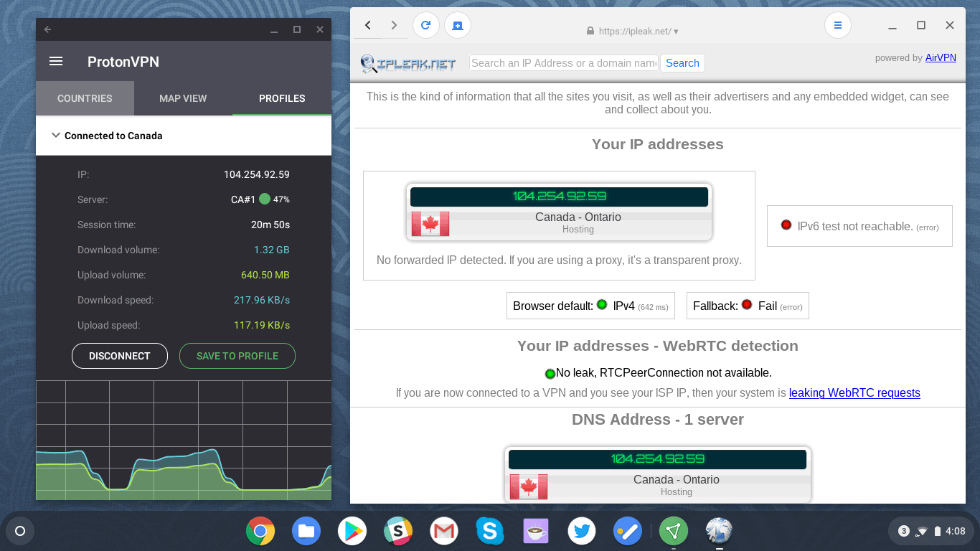Viewport: 980px width, 551px height.
Task: Open the URL dropdown arrow
Action: point(676,32)
